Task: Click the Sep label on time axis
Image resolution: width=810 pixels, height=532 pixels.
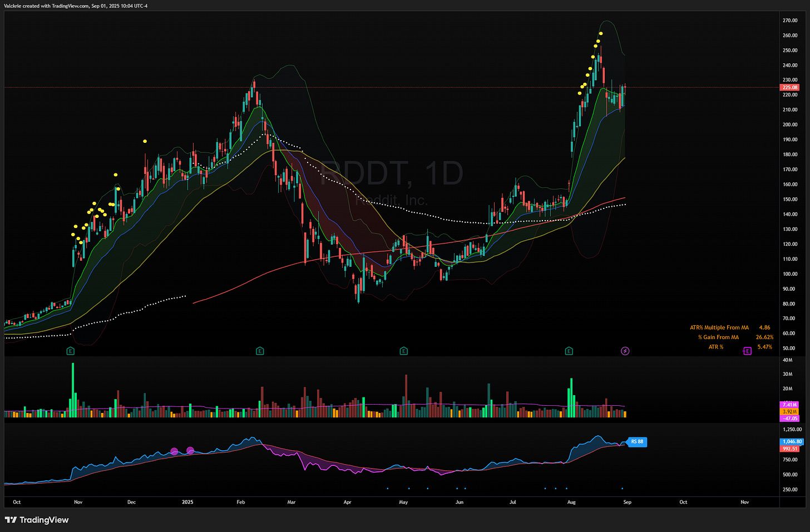Action: 628,502
